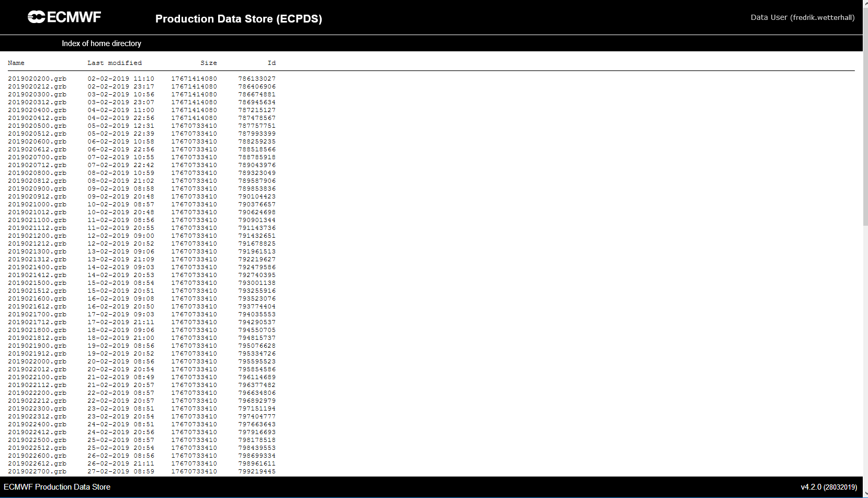Open file 2019021900.grb

37,346
